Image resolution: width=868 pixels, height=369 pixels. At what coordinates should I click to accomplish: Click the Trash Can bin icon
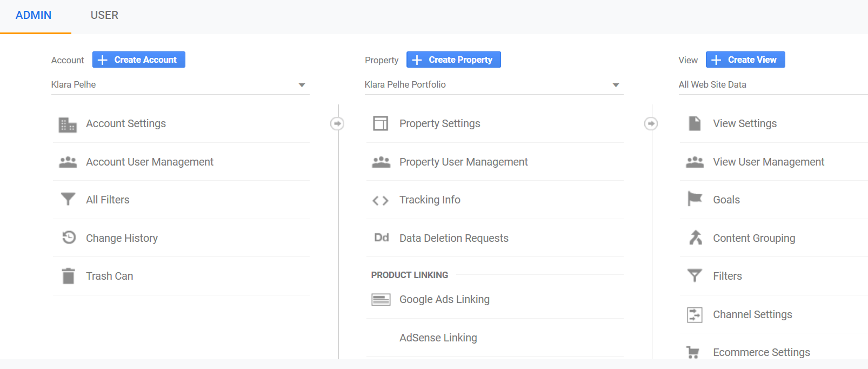(68, 276)
